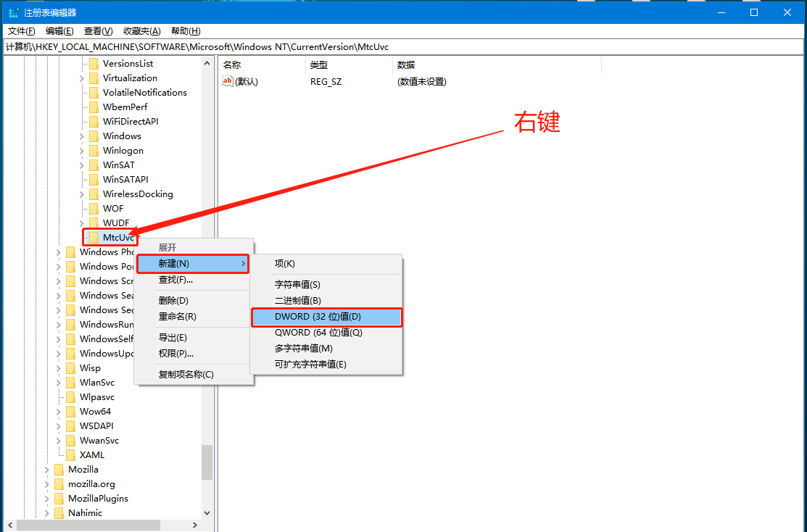Click the registry path address bar
This screenshot has height=532, width=807.
tap(403, 47)
